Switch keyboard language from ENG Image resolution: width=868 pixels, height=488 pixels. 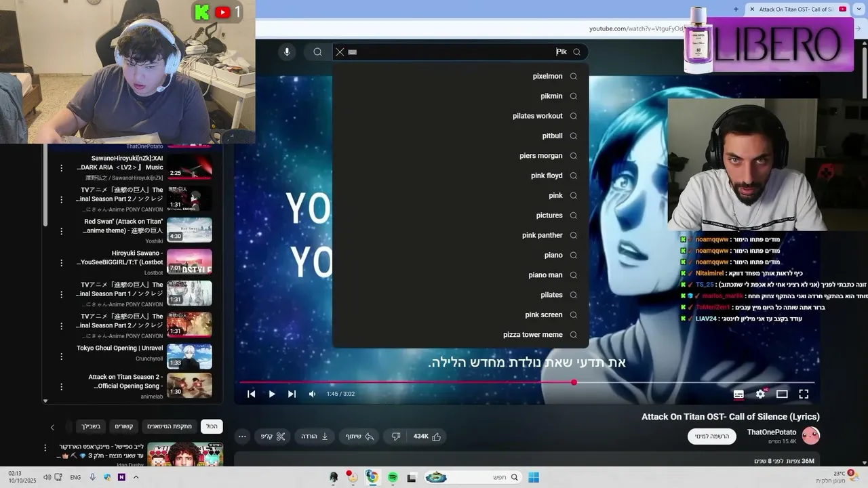click(x=75, y=478)
